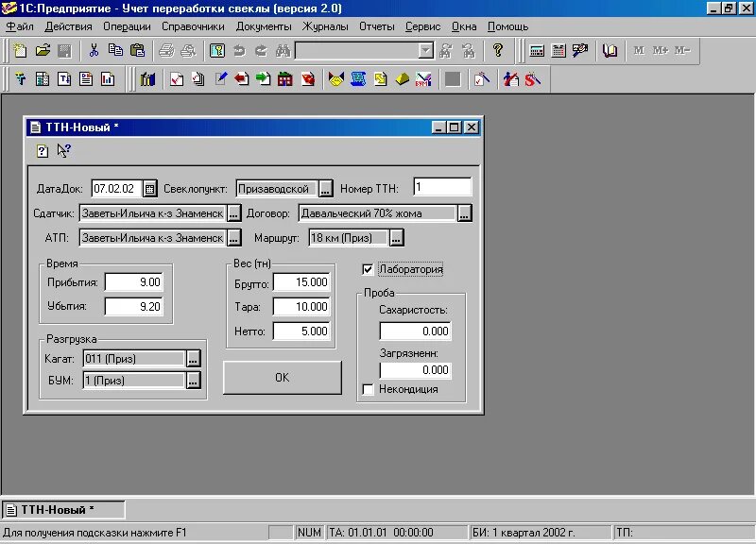This screenshot has height=544, width=756.
Task: Open the Calculator toolbar icon
Action: click(537, 51)
